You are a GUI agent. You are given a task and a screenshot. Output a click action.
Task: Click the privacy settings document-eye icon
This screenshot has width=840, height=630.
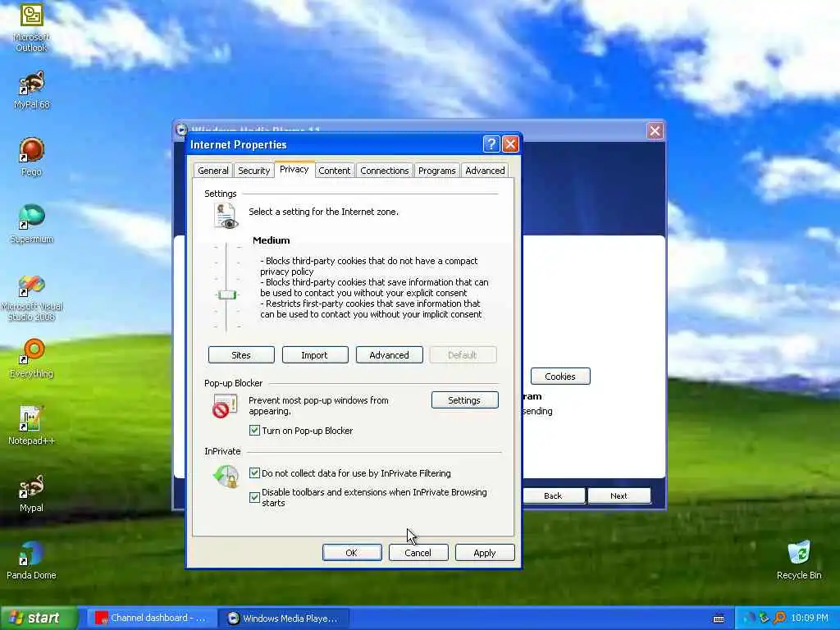226,216
